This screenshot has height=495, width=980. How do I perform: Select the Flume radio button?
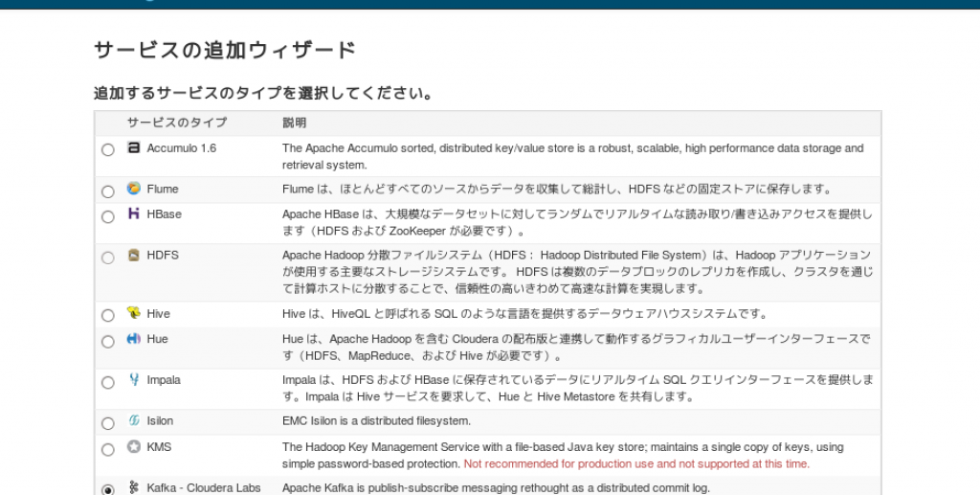point(108,191)
